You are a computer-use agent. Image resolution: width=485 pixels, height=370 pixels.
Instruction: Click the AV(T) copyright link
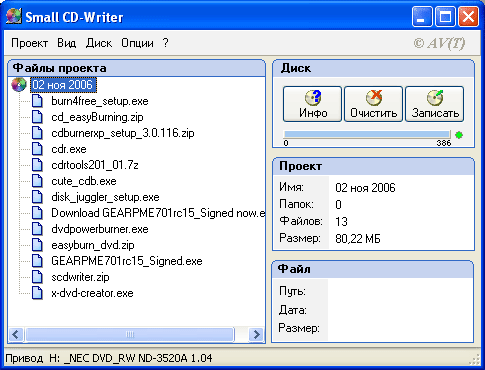439,43
